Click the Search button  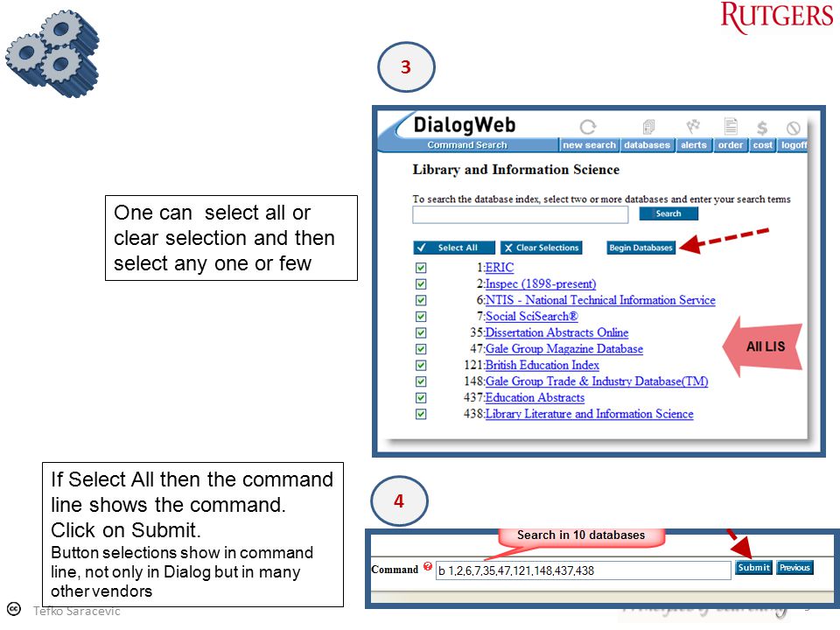(668, 213)
